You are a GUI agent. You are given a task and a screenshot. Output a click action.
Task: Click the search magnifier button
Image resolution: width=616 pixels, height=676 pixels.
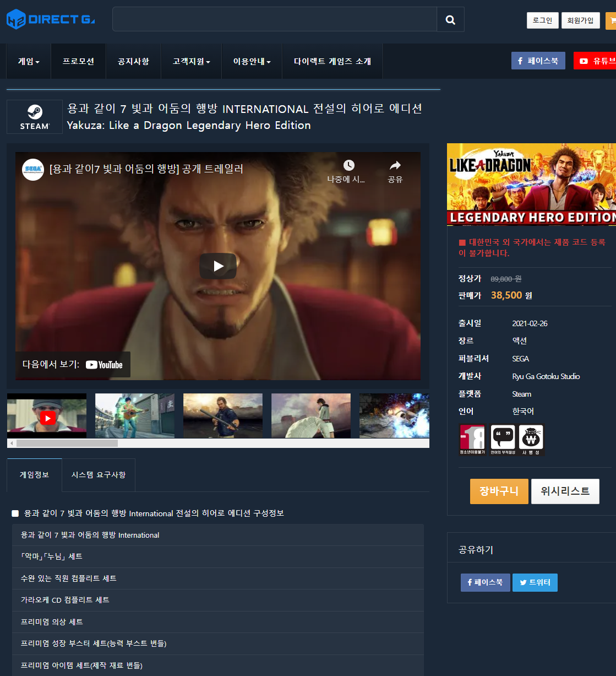[450, 19]
